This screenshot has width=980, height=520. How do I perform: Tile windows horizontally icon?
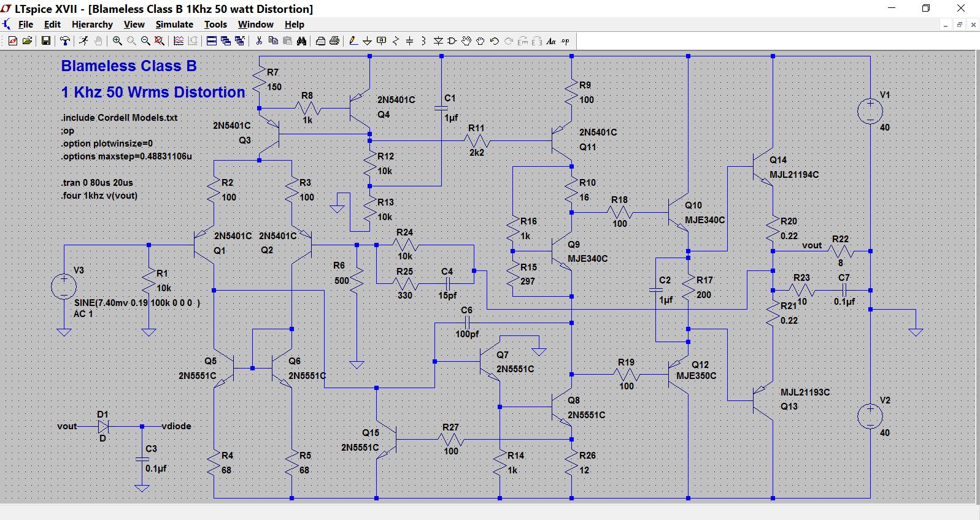click(211, 41)
